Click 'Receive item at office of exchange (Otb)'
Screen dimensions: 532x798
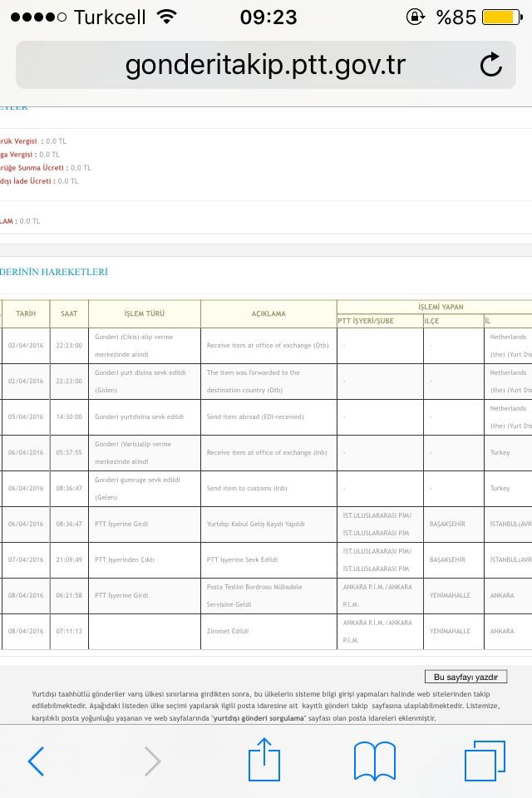coord(268,346)
